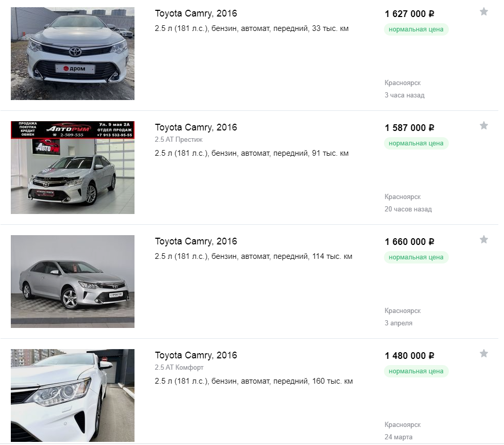
Task: Open the Camry 2.5 AT Престиж title
Action: point(196,127)
